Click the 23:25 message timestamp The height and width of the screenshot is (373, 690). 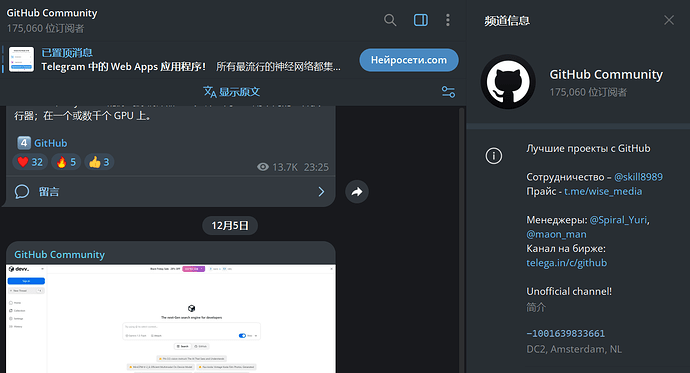(316, 167)
